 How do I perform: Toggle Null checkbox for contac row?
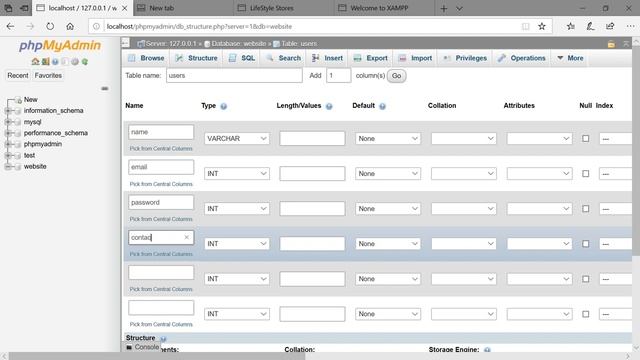click(x=585, y=244)
